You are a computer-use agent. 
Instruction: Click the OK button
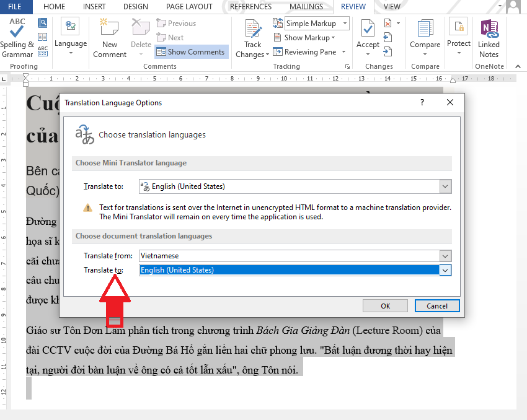(385, 306)
